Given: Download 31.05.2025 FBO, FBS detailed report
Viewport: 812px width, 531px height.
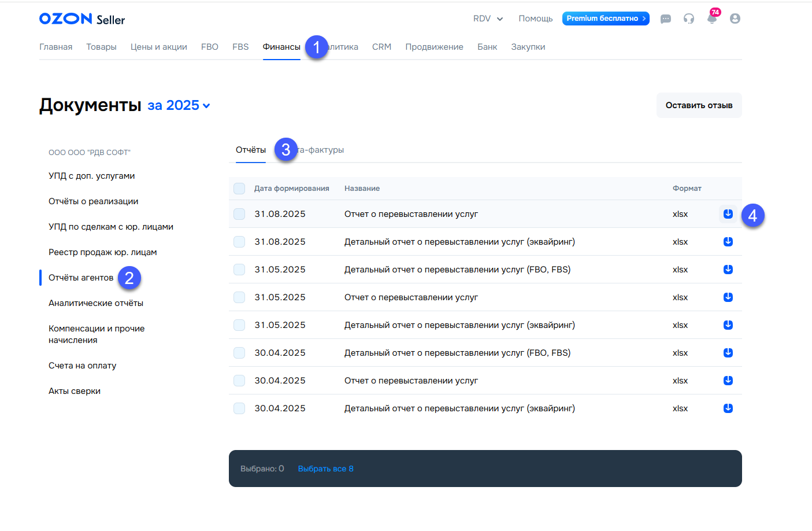Looking at the screenshot, I should (728, 270).
